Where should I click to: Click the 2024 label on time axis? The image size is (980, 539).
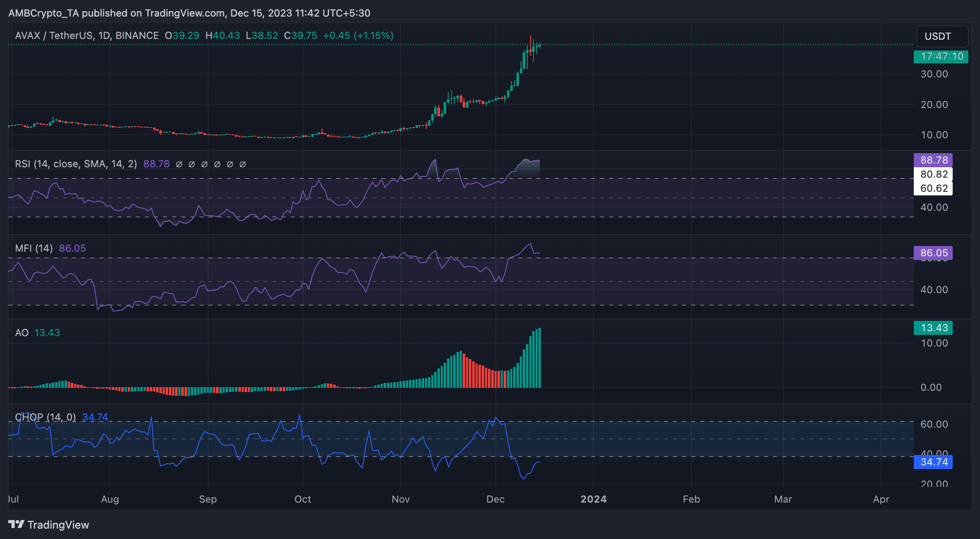[593, 499]
